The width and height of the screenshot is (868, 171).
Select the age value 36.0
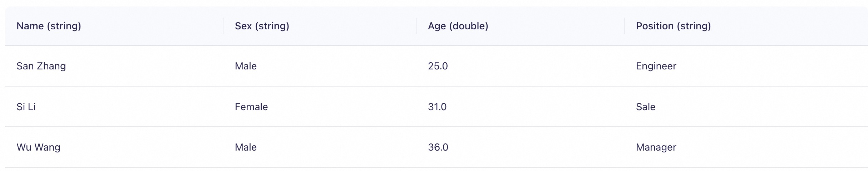[438, 147]
